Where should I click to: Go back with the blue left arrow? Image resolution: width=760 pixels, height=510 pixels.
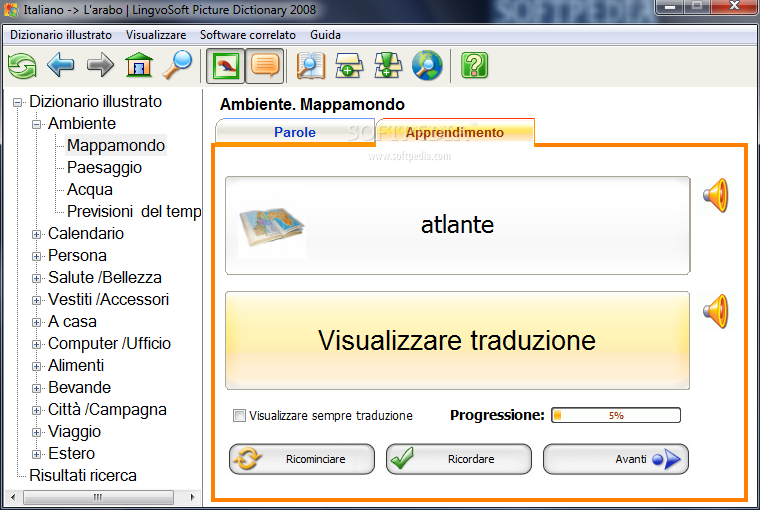click(x=61, y=65)
